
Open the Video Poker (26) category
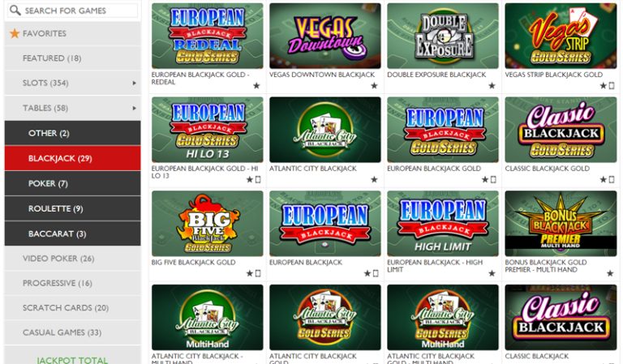pyautogui.click(x=73, y=259)
